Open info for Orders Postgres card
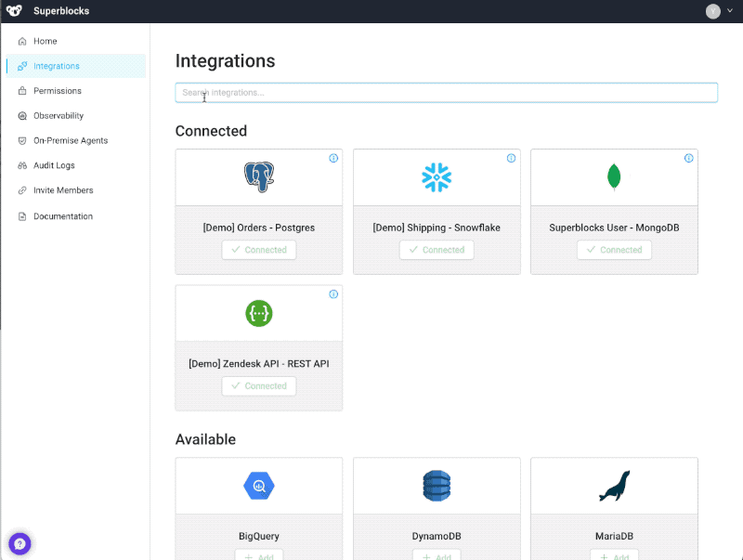743x560 pixels. click(333, 158)
